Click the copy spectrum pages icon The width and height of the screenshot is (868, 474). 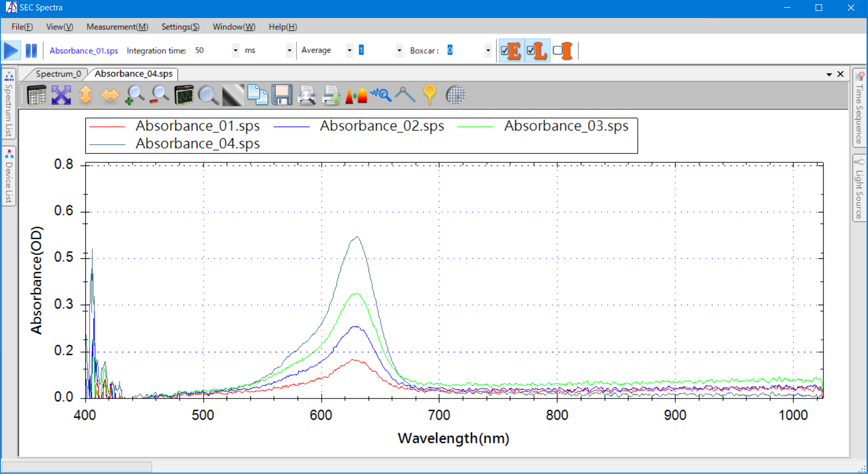(257, 95)
